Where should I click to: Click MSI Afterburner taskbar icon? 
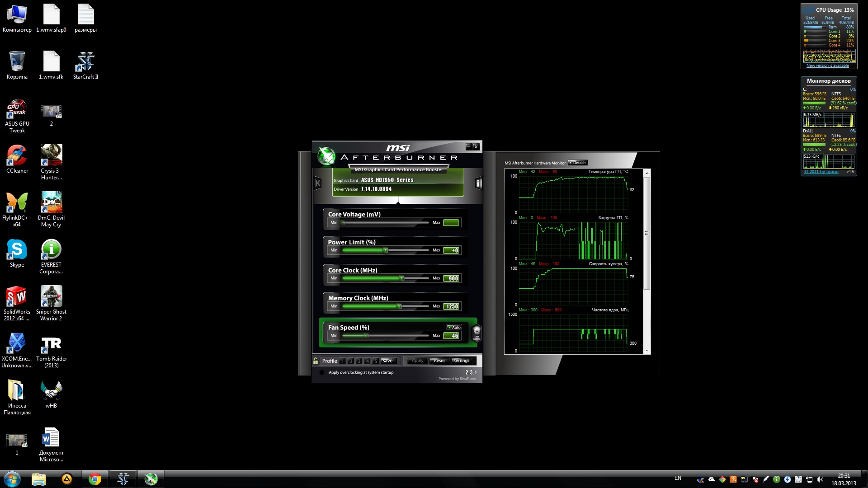point(151,479)
